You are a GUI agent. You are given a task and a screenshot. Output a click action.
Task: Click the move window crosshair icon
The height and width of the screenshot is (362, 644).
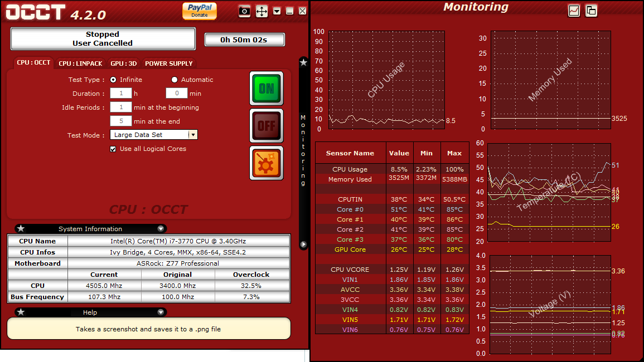coord(262,11)
